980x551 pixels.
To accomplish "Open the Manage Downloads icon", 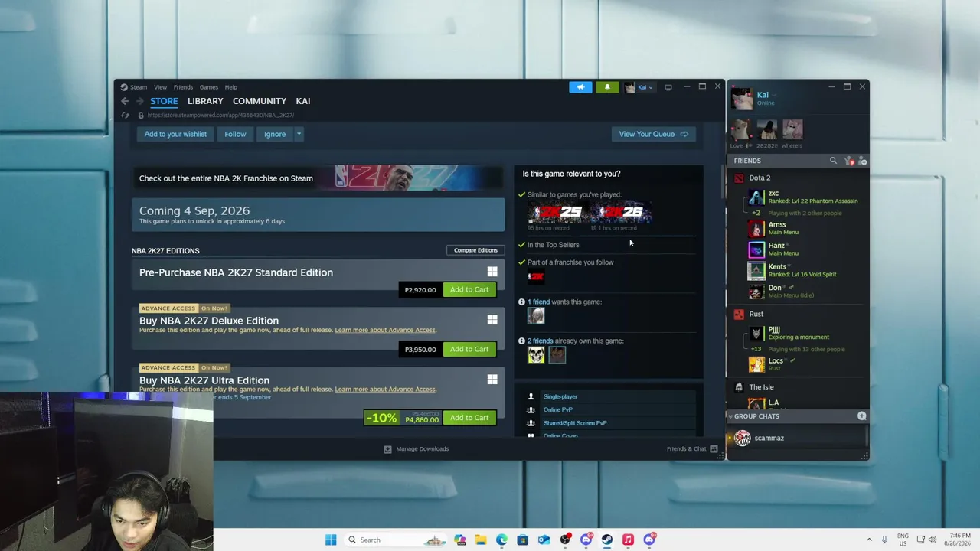I will [x=387, y=449].
